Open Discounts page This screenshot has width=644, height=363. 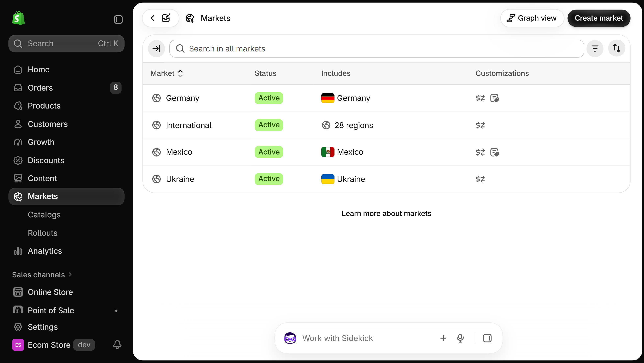pos(66,160)
